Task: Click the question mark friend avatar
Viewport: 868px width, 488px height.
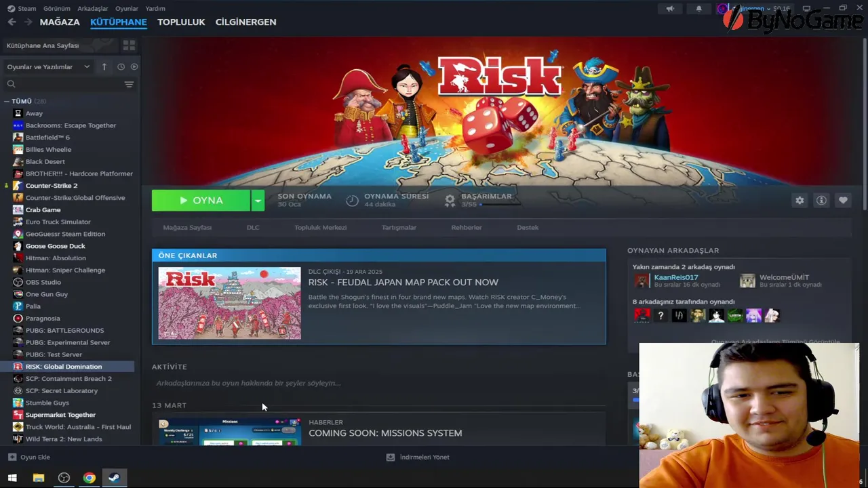Action: pyautogui.click(x=660, y=315)
